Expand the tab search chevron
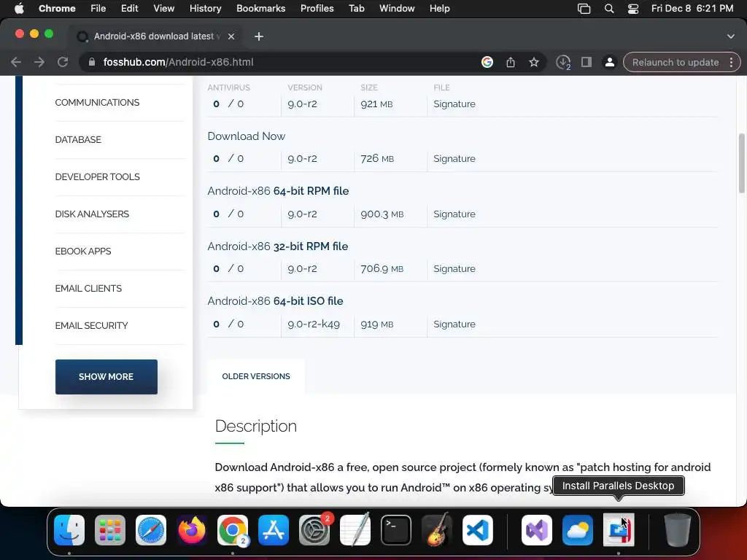Screen dimensions: 747x560 [731, 36]
